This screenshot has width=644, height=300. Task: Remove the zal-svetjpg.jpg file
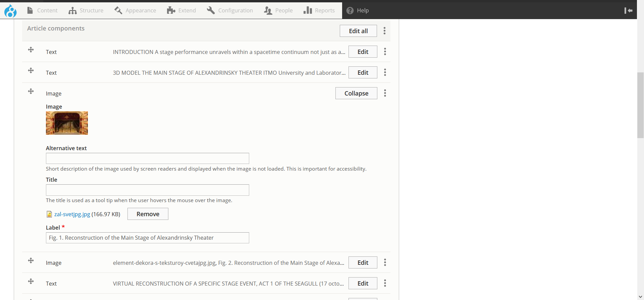[148, 214]
